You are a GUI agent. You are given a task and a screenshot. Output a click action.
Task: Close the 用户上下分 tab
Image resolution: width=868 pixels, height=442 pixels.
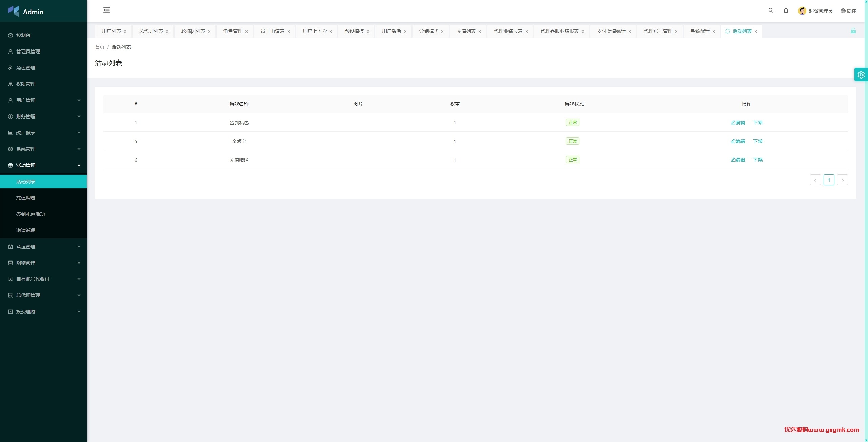(x=331, y=31)
